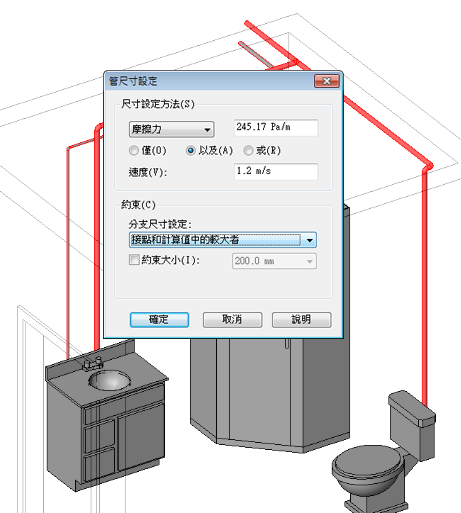Viewport: 461px width, 513px height.
Task: Select the red vertical pipe above toilet
Action: click(425, 287)
